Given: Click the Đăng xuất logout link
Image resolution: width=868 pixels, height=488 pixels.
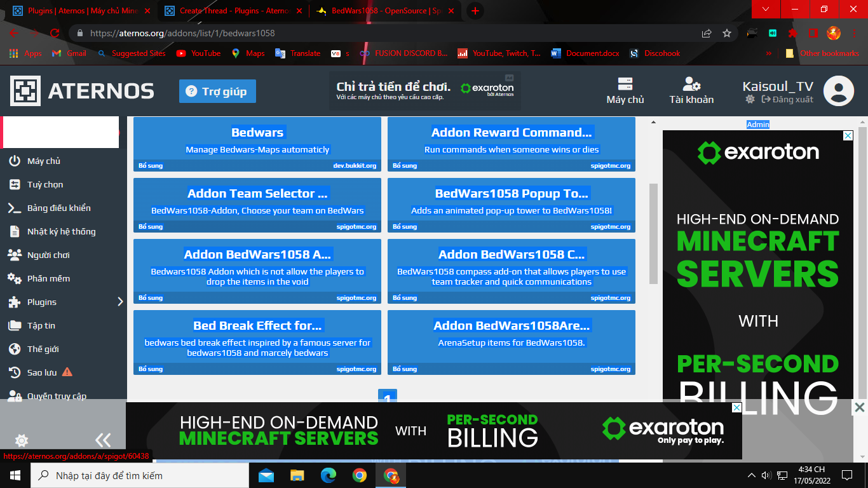Looking at the screenshot, I should tap(787, 99).
